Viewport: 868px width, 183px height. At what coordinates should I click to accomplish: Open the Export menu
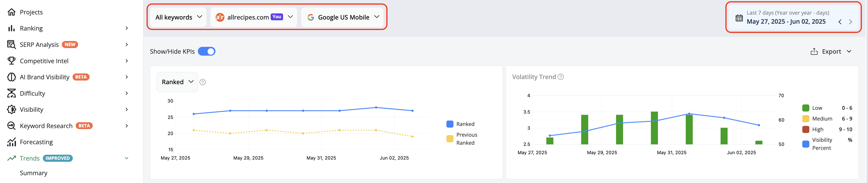pyautogui.click(x=831, y=52)
